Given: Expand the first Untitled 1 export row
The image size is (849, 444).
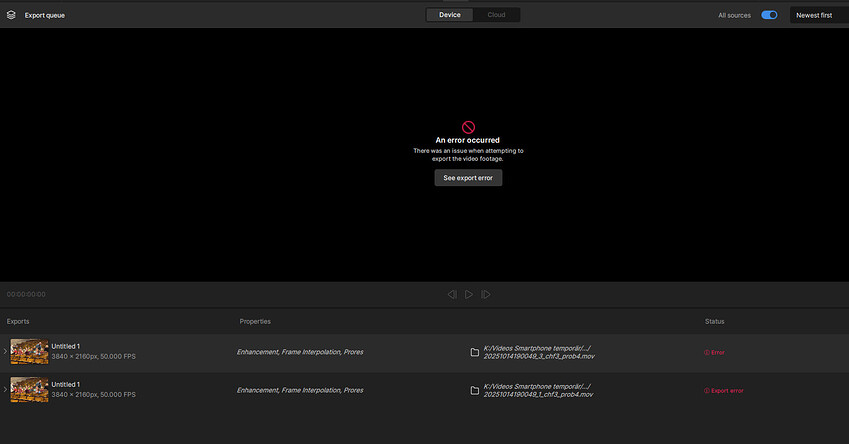Looking at the screenshot, I should pyautogui.click(x=5, y=352).
